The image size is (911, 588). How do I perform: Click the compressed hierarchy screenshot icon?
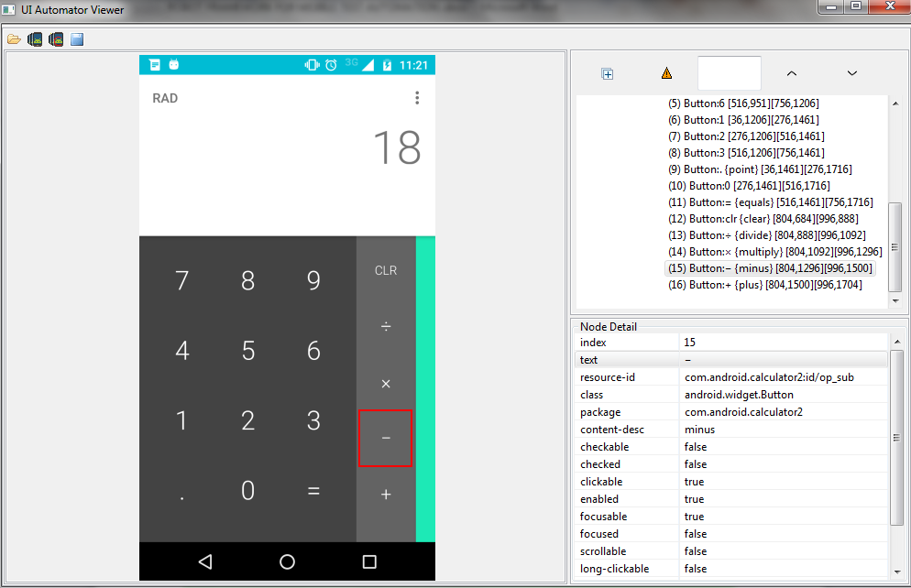(x=56, y=39)
